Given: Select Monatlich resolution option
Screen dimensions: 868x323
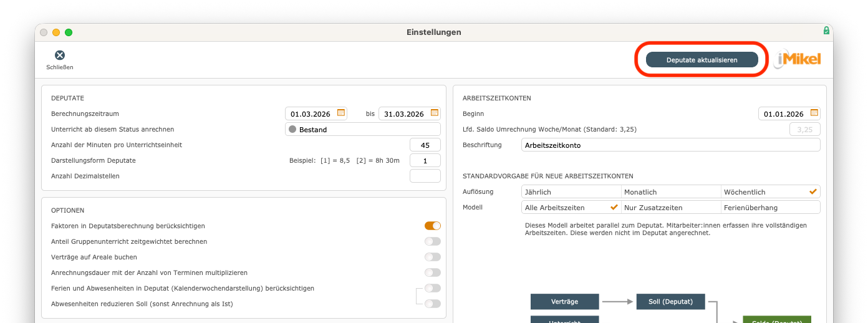Looking at the screenshot, I should [671, 191].
